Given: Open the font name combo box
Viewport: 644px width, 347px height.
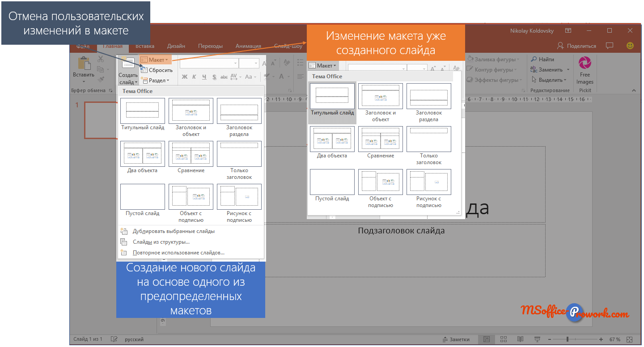Looking at the screenshot, I should 209,63.
